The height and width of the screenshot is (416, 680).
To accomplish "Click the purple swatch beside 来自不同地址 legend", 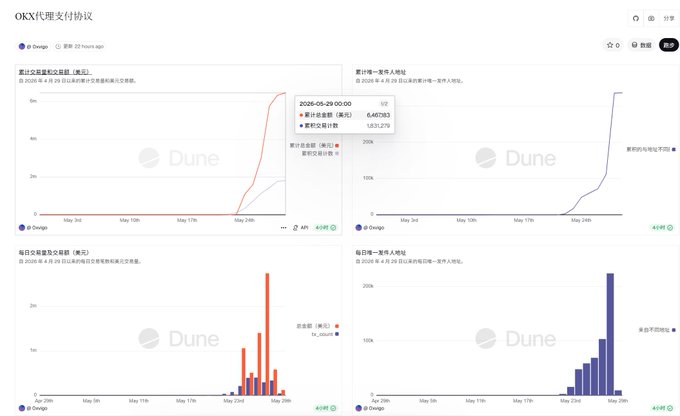I will point(673,330).
